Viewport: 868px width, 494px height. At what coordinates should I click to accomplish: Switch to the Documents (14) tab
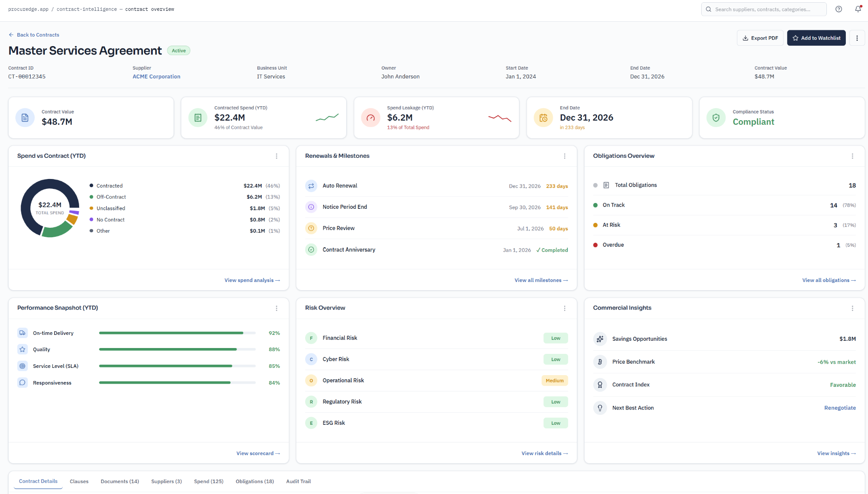tap(120, 481)
